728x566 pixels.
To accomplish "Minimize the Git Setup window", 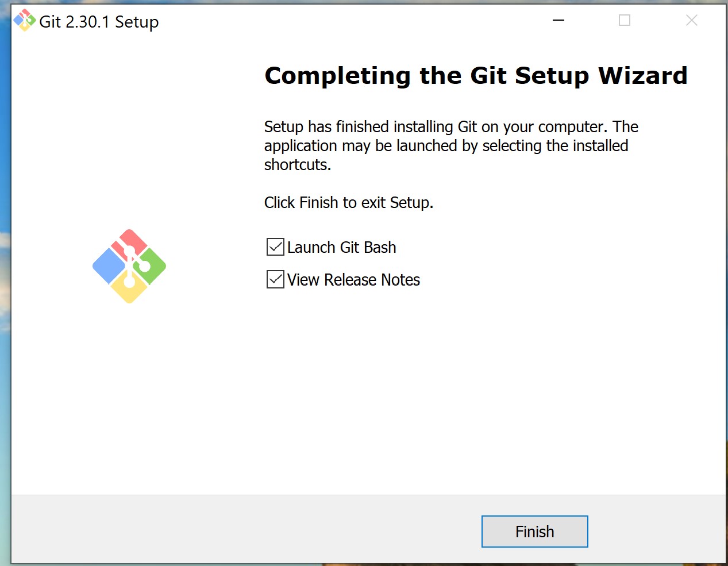I will tap(558, 21).
